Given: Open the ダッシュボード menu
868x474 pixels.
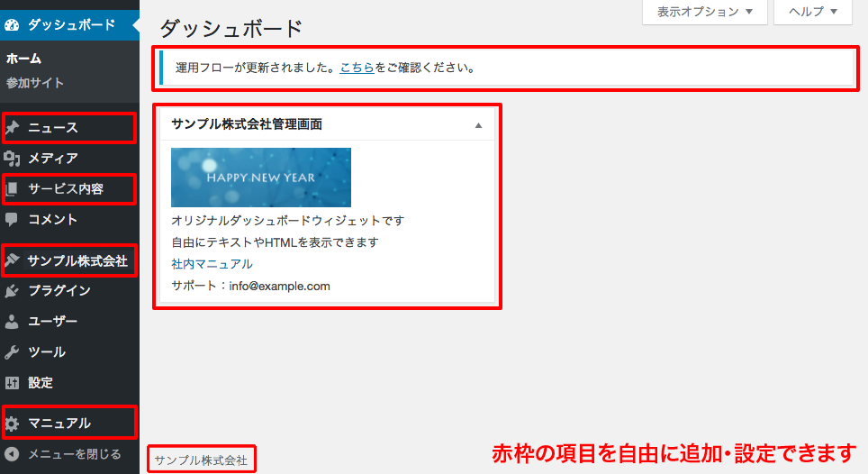Looking at the screenshot, I should (69, 25).
